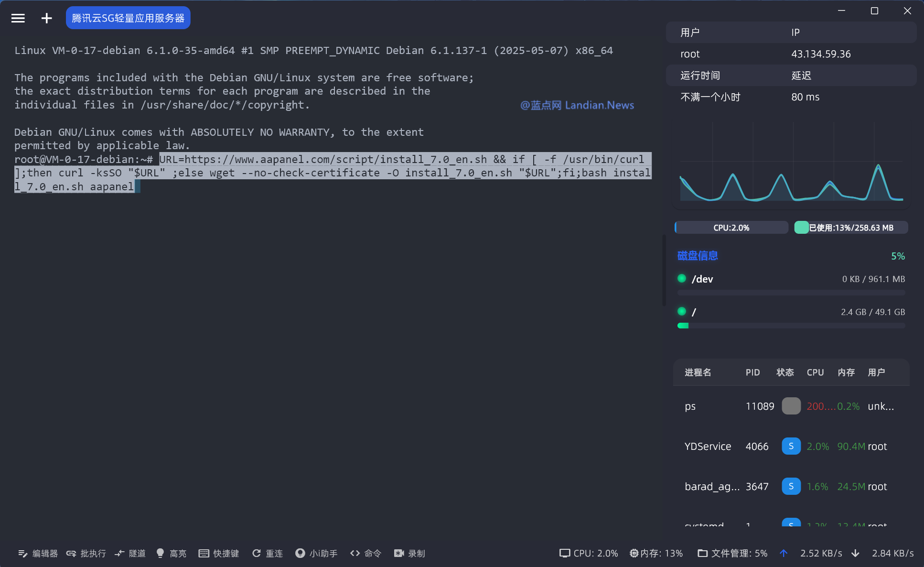Click the memory usage 已使用 bar

(x=850, y=228)
